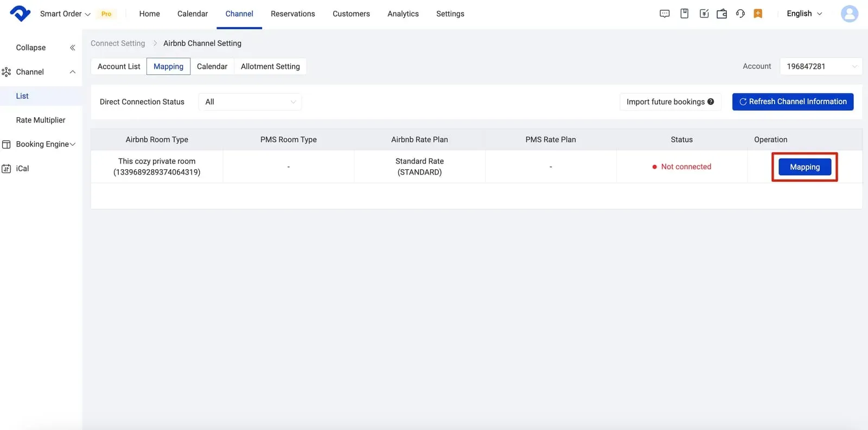Click the headset support icon
868x430 pixels.
[x=740, y=14]
